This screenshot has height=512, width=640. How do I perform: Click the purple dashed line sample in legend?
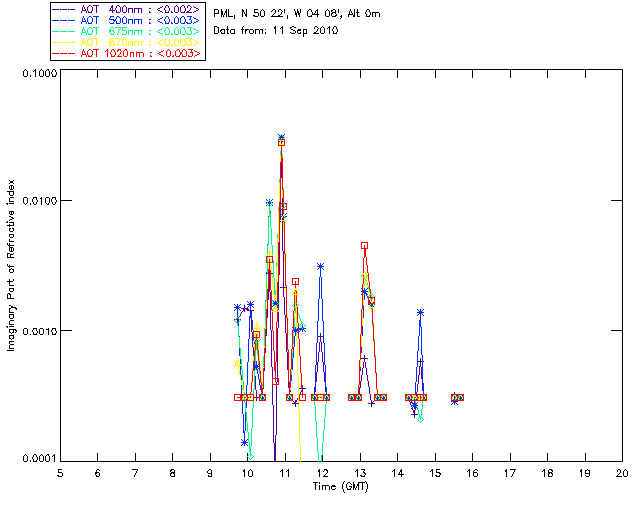click(x=64, y=9)
